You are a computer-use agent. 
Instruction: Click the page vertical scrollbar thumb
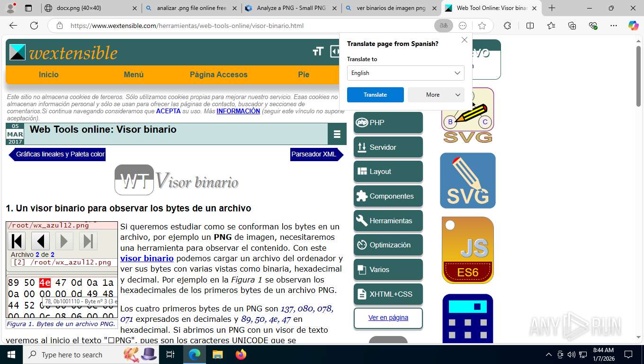point(639,76)
